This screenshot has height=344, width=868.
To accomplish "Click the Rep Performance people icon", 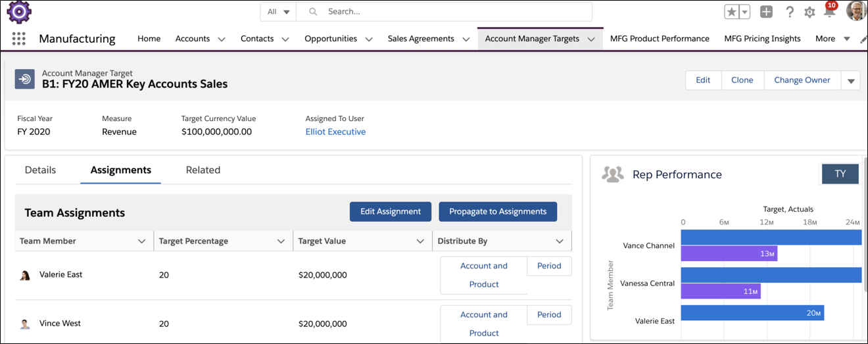I will coord(612,174).
